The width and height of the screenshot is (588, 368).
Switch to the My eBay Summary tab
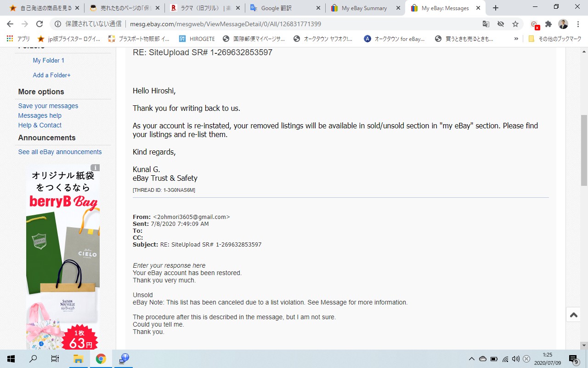[365, 8]
